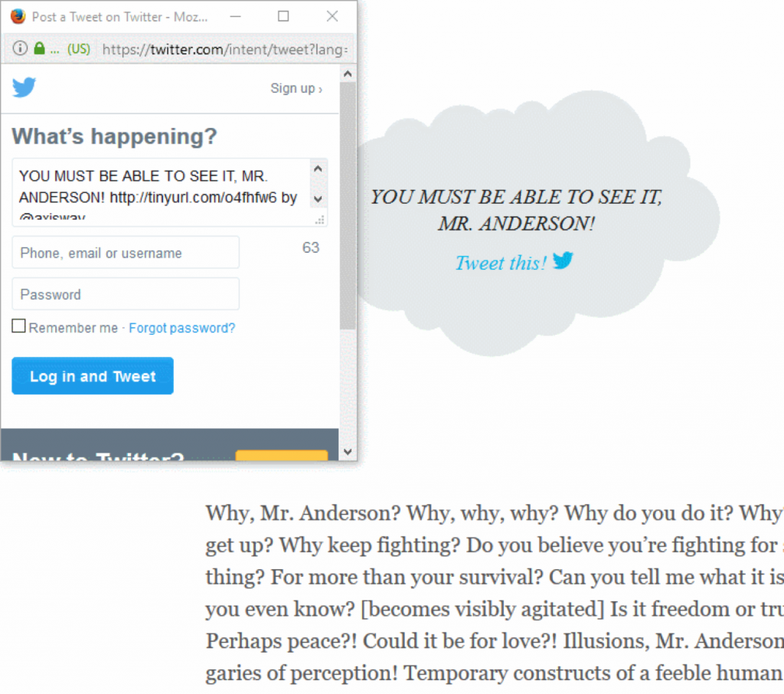Focus the Phone, email or username field
Viewport: 784px width, 694px height.
coord(126,253)
